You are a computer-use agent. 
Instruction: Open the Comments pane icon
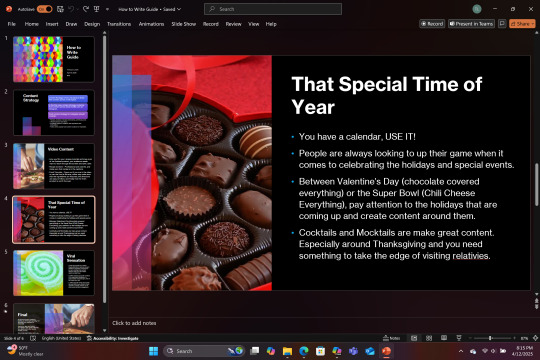pos(502,23)
